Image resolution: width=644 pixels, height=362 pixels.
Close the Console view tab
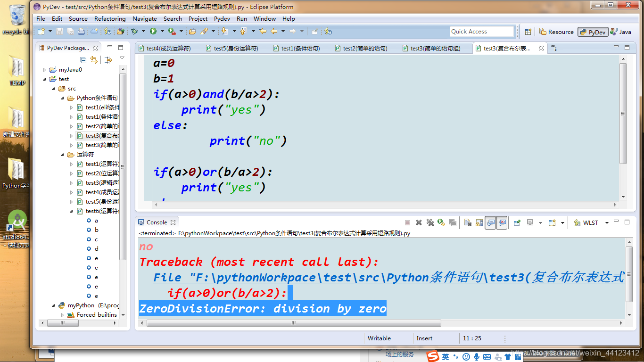[x=173, y=222]
